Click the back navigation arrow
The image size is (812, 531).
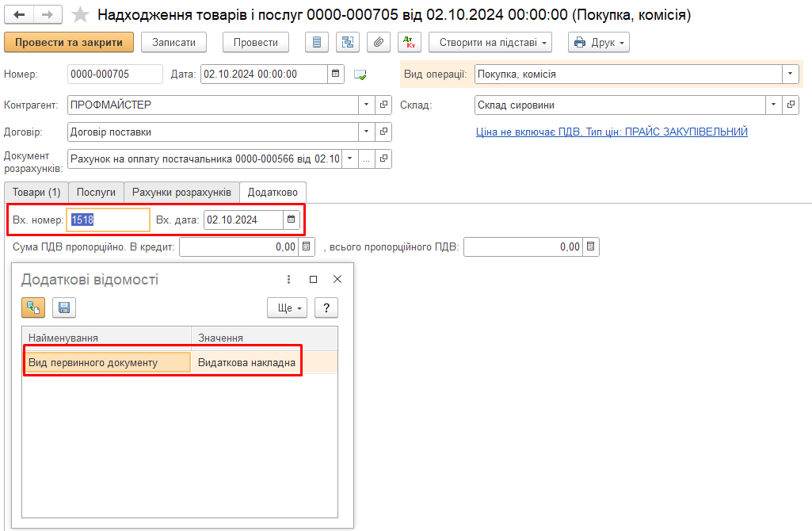pos(20,15)
